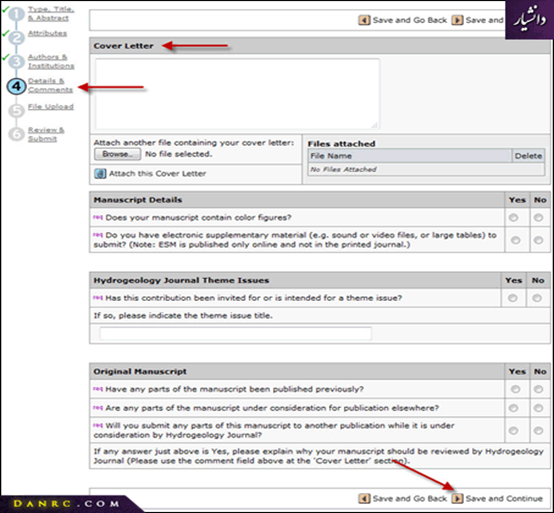This screenshot has height=513, width=554.
Task: Select No for under consideration elsewhere
Action: click(x=538, y=408)
